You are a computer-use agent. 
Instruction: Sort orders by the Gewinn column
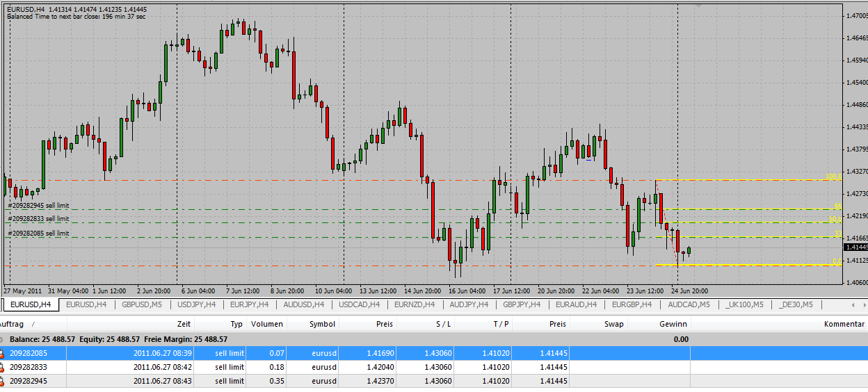coord(673,324)
